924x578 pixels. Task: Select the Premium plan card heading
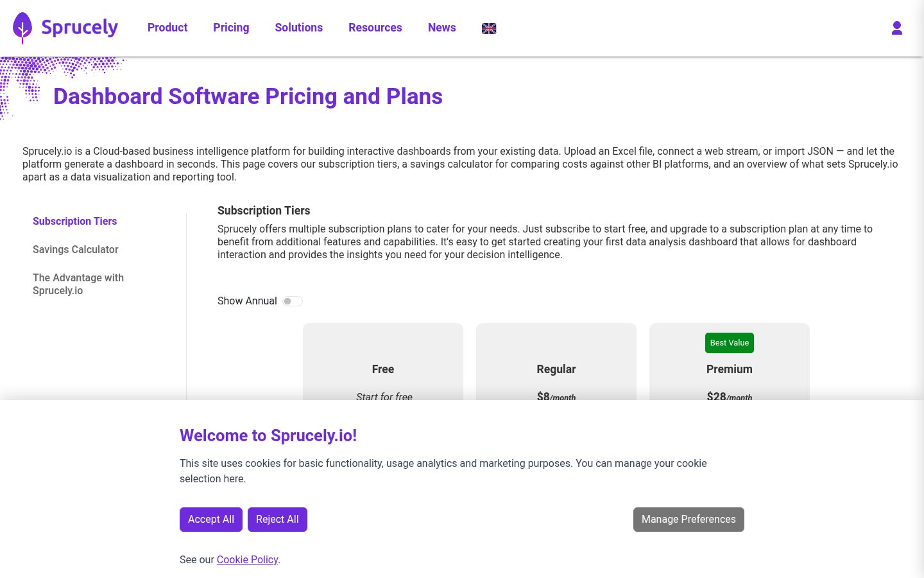coord(730,369)
